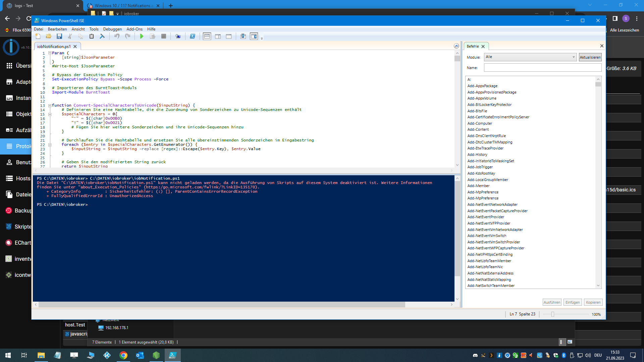Show command window icon in toolbar
Screen dimensions: 644x362
243,36
